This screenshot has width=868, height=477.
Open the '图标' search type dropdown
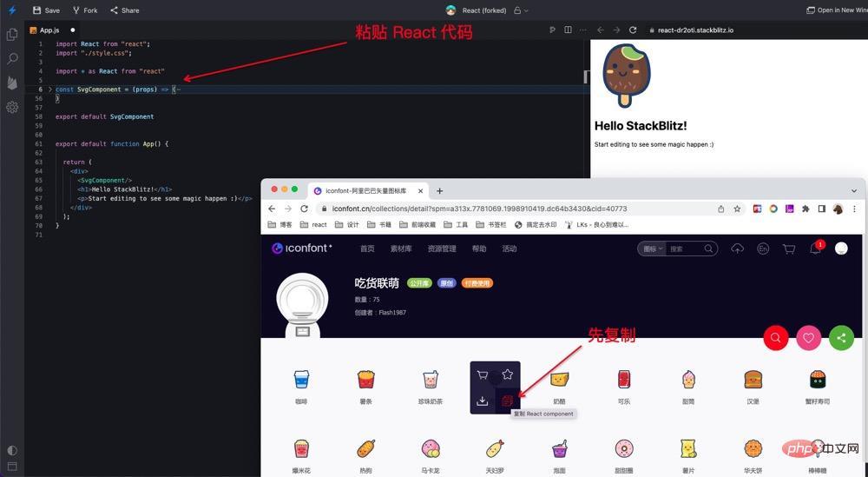click(652, 248)
